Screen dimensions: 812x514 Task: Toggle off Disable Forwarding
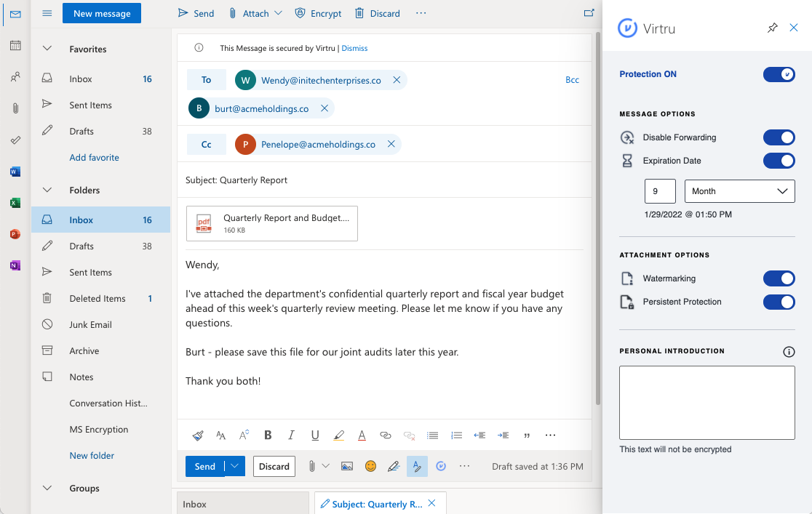tap(779, 137)
